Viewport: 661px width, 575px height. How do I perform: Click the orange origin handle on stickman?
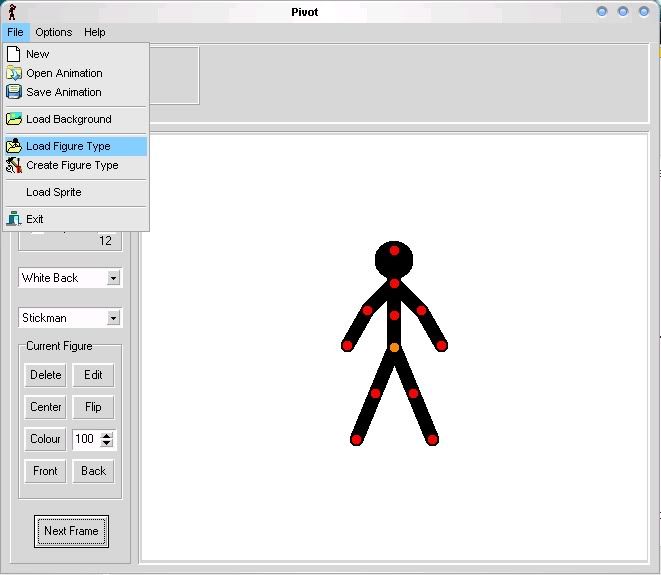pos(394,347)
